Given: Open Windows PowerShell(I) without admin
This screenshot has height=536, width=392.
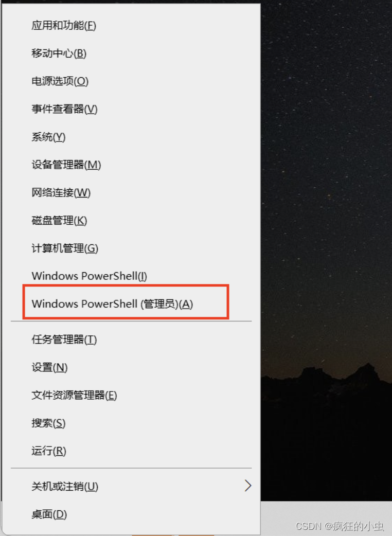Looking at the screenshot, I should pos(131,276).
